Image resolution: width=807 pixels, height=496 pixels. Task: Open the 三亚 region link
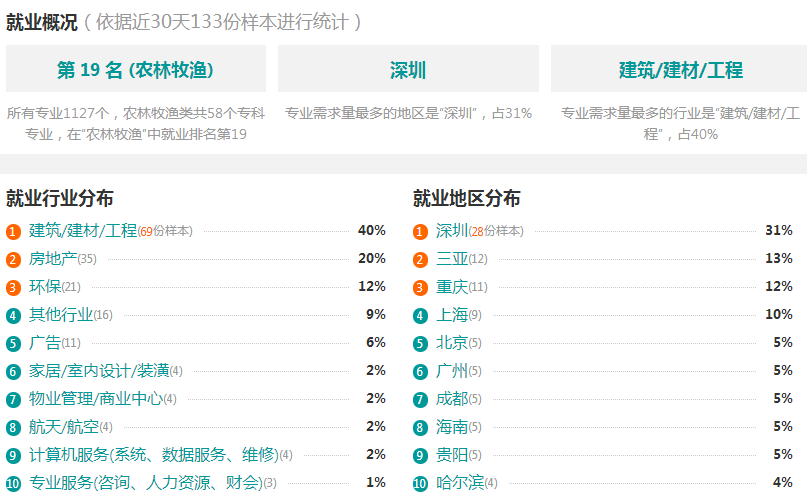point(452,258)
